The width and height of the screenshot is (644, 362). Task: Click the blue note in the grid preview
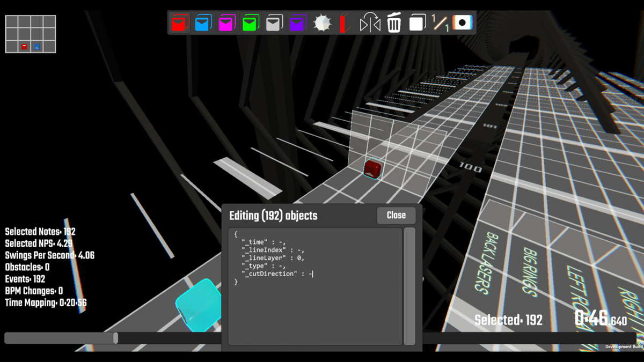point(36,47)
